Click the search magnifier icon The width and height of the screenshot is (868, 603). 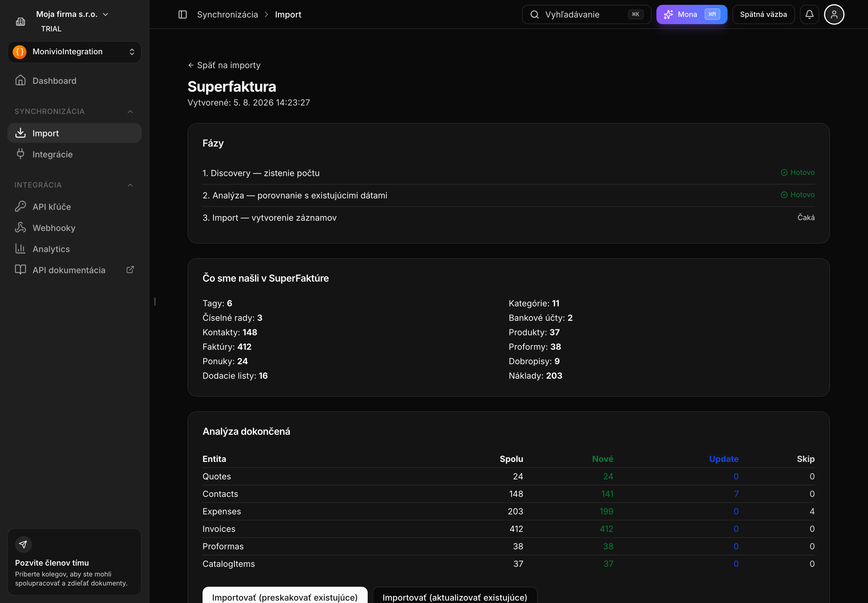tap(534, 14)
